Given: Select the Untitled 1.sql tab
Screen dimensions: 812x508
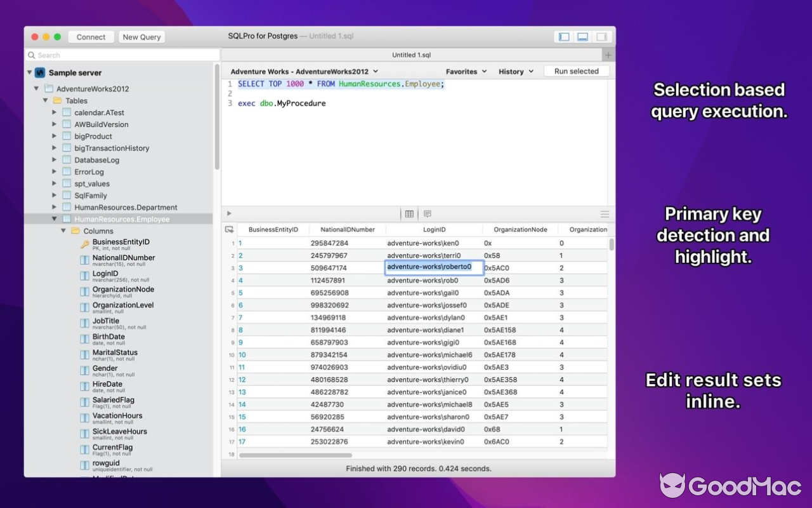Looking at the screenshot, I should (x=411, y=55).
